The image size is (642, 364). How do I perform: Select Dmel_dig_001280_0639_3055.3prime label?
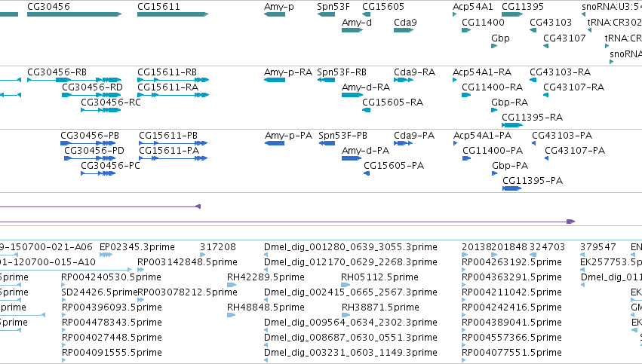351,247
